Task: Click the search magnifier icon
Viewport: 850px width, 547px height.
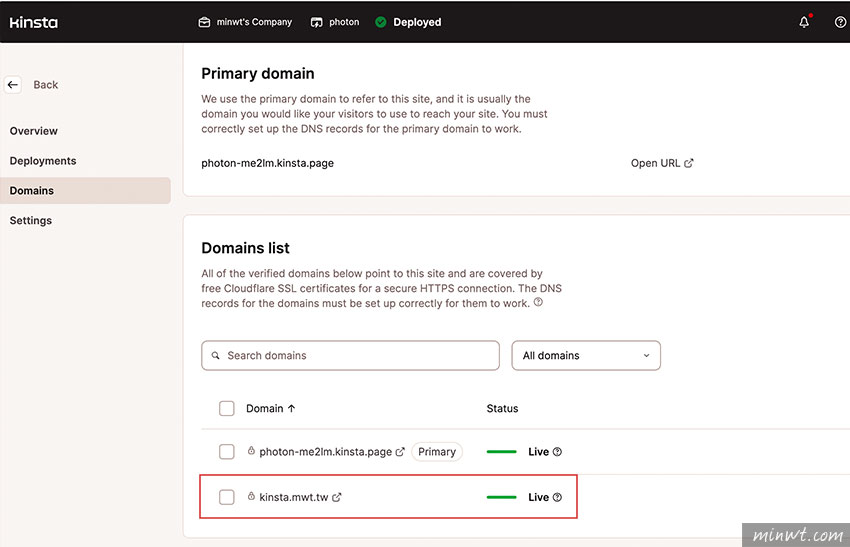Action: tap(216, 356)
